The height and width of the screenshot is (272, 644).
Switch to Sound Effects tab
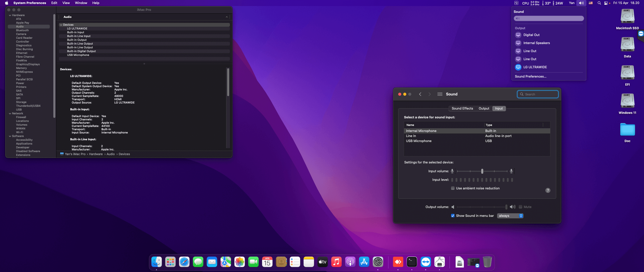tap(462, 109)
